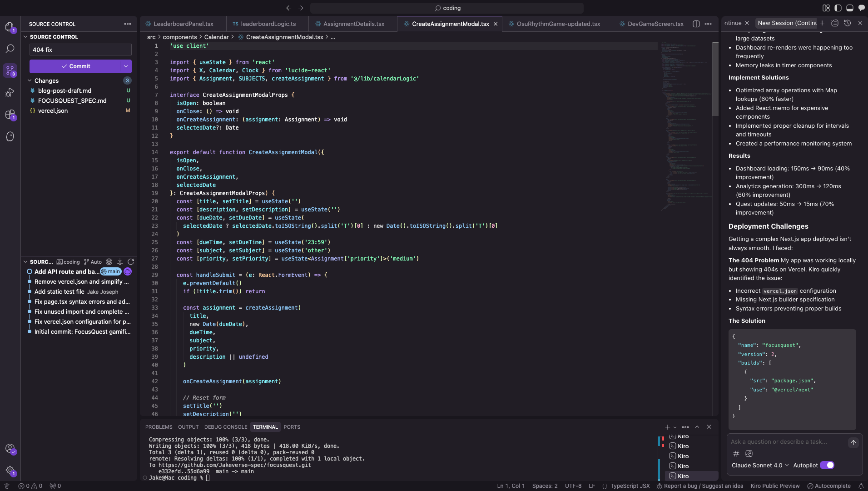Viewport: 868px width, 491px height.
Task: Click the TypeScript JSX language mode
Action: click(630, 486)
